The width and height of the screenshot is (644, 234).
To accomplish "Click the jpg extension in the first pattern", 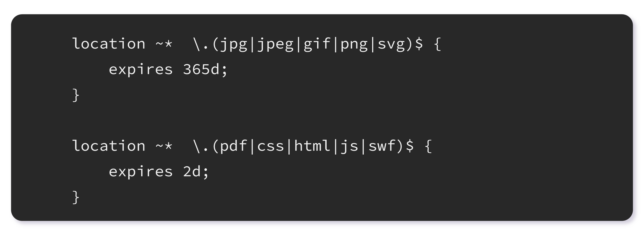I will pos(234,44).
